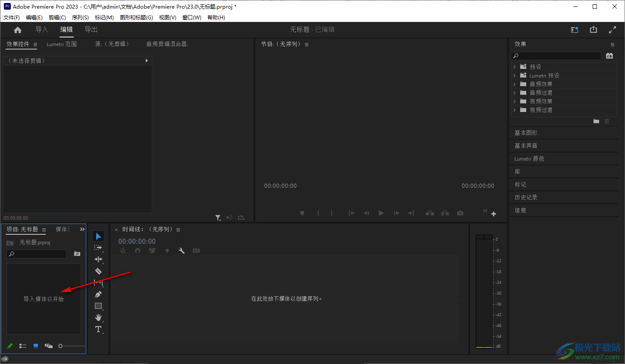The height and width of the screenshot is (364, 625).
Task: Switch project panel to icon view
Action: (36, 346)
